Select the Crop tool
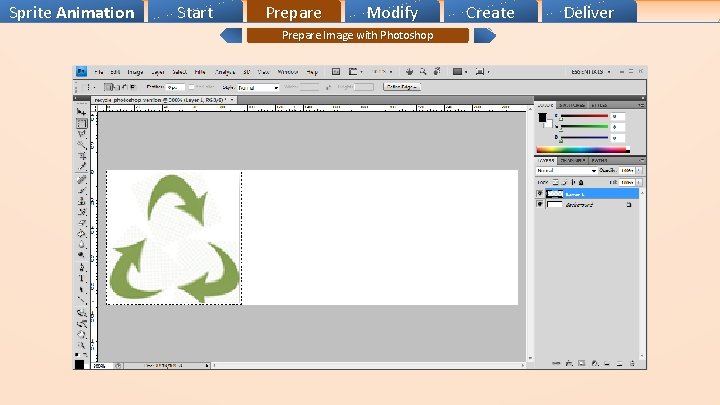The width and height of the screenshot is (720, 405). tap(81, 156)
